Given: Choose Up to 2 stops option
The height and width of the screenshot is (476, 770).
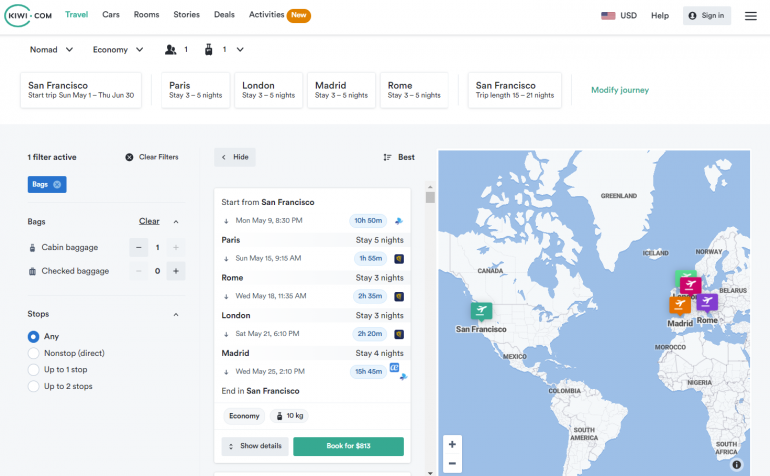Looking at the screenshot, I should coord(34,386).
